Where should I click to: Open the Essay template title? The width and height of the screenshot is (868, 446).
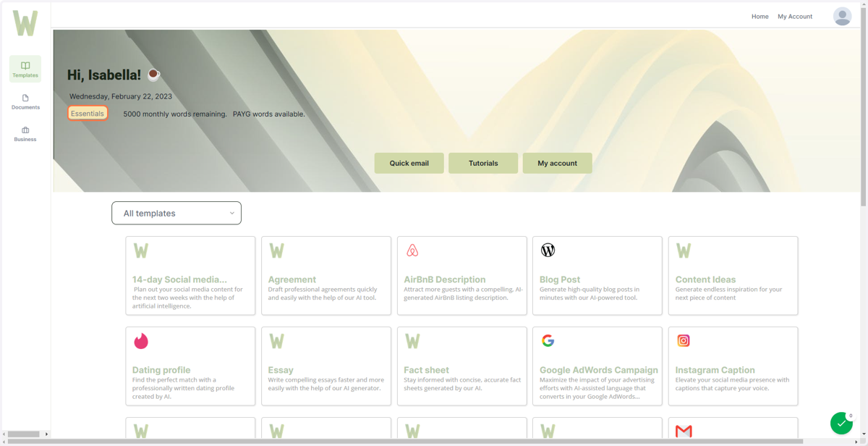point(281,370)
